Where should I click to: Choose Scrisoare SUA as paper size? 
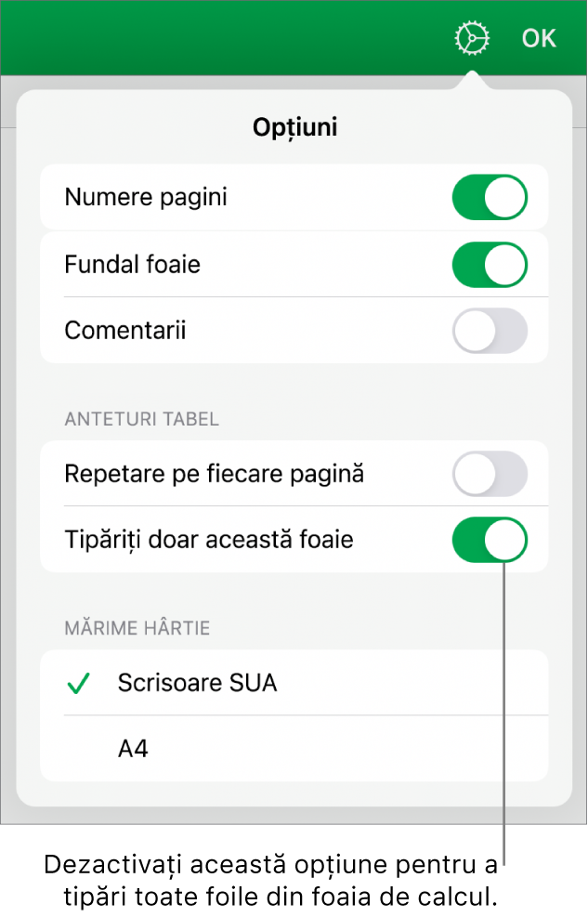point(197,683)
